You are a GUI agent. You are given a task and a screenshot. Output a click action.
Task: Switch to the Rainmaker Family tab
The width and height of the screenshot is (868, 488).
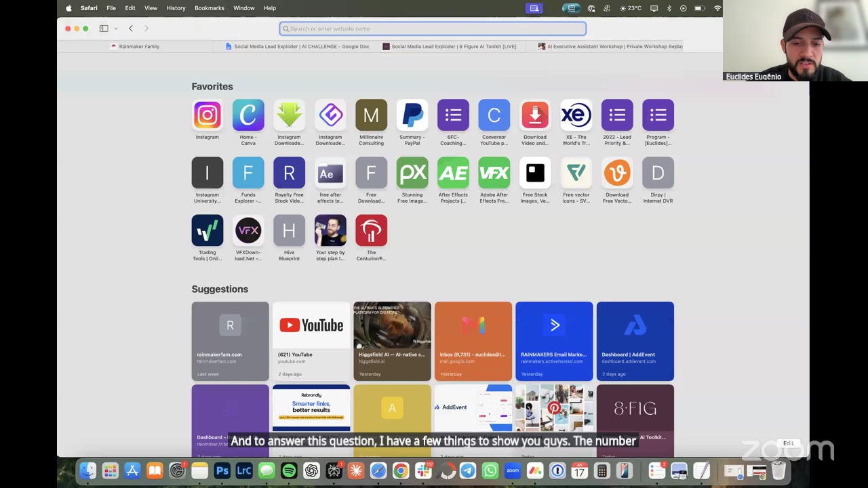point(135,46)
